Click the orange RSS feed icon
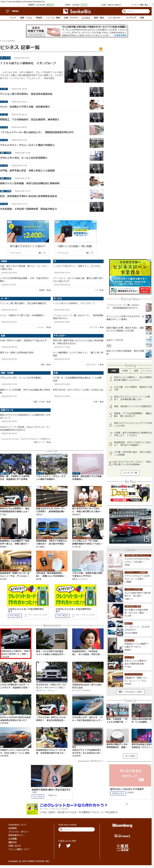154x868 pixels. pos(101,49)
